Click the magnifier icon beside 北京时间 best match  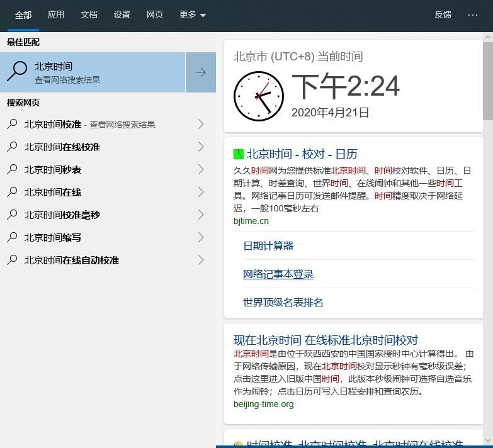tap(17, 72)
